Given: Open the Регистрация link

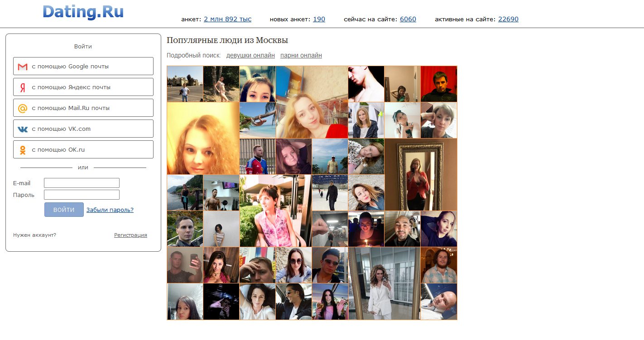Looking at the screenshot, I should pyautogui.click(x=130, y=235).
